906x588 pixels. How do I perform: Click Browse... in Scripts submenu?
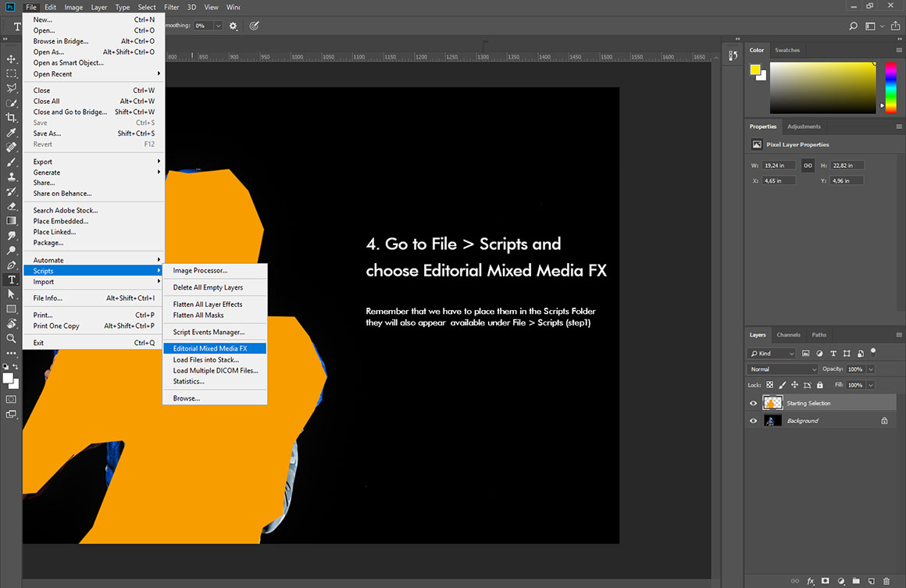(186, 398)
